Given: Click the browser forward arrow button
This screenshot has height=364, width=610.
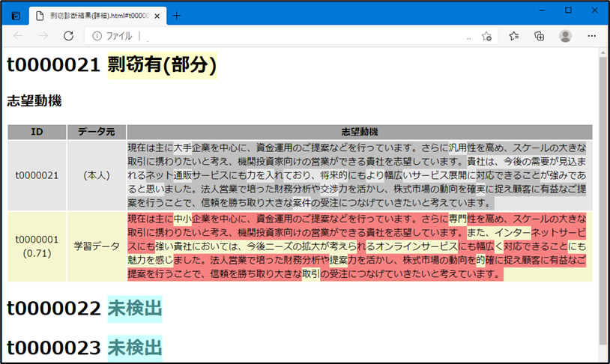Looking at the screenshot, I should click(43, 36).
